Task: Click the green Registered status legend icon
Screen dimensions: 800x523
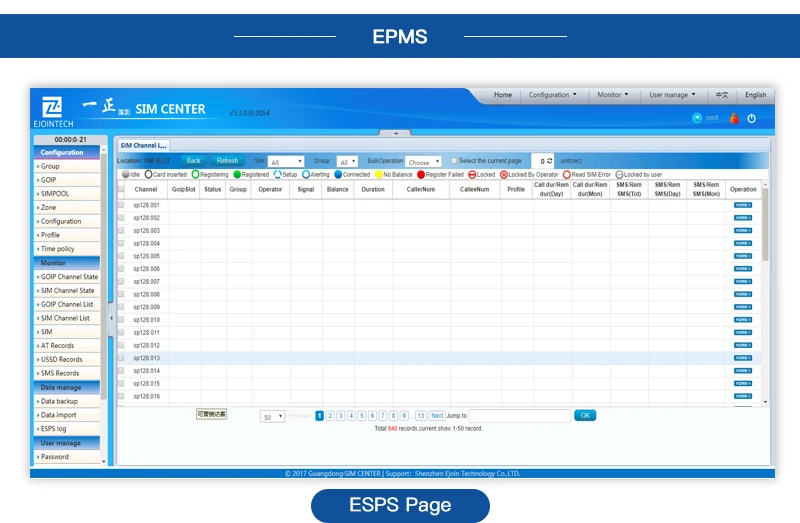Action: (237, 175)
